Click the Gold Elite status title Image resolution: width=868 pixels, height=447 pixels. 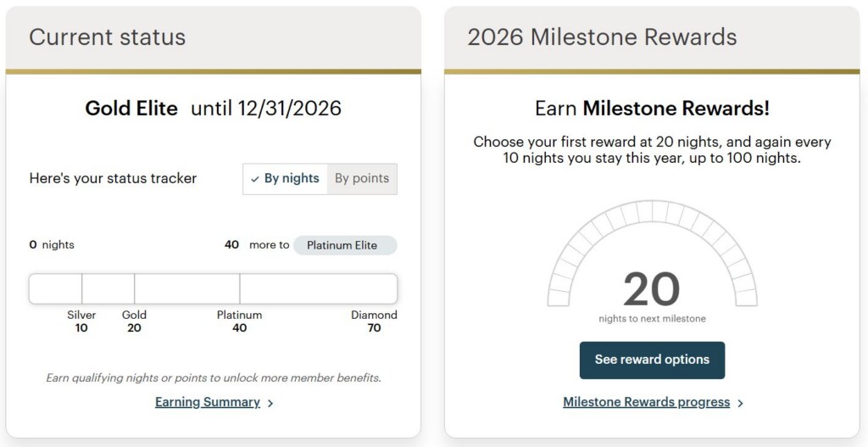tap(131, 109)
